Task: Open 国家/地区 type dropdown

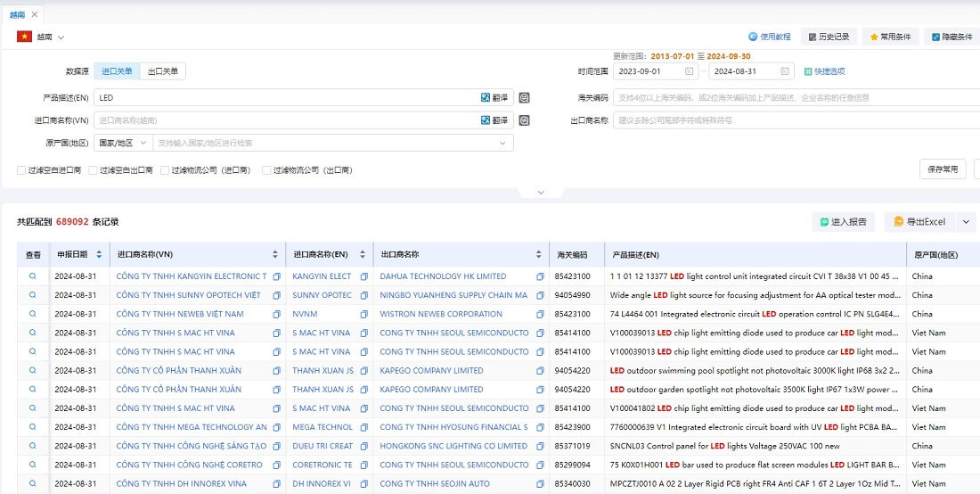Action: tap(123, 143)
